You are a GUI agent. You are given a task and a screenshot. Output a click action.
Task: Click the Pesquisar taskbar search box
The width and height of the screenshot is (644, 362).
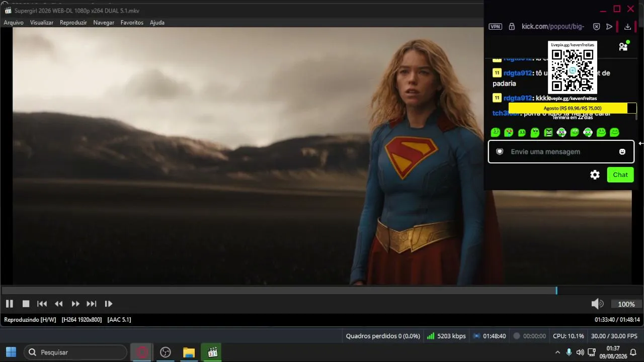75,352
